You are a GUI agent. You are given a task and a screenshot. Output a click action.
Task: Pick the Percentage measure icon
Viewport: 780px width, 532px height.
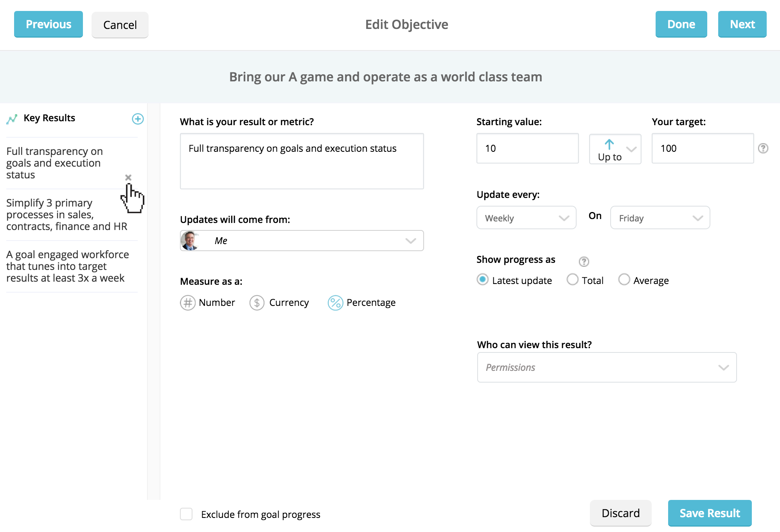click(335, 303)
